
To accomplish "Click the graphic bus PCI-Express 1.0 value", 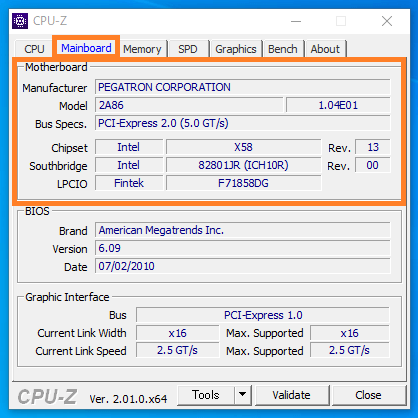I will click(x=263, y=315).
